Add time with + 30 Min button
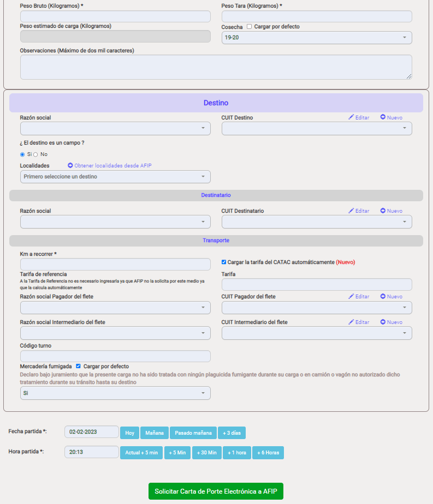The height and width of the screenshot is (504, 433). click(x=207, y=453)
